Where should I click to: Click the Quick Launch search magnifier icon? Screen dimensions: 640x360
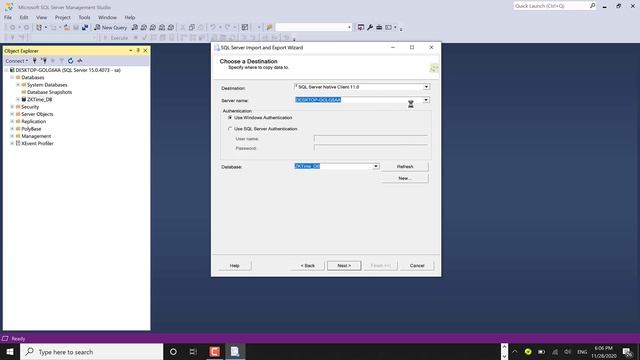592,6
